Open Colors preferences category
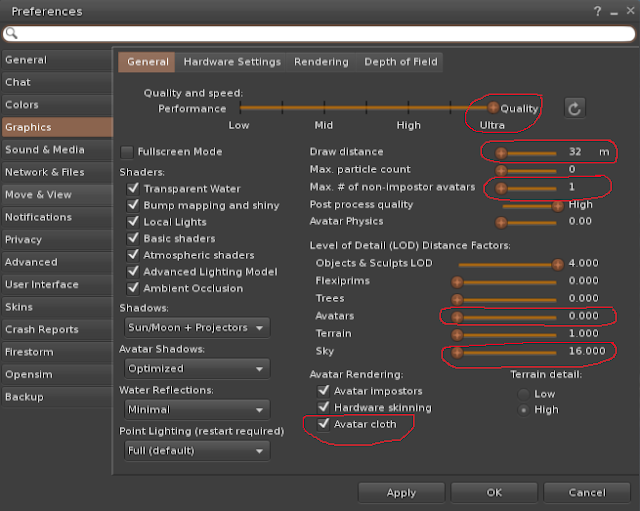This screenshot has height=511, width=640. pyautogui.click(x=57, y=105)
